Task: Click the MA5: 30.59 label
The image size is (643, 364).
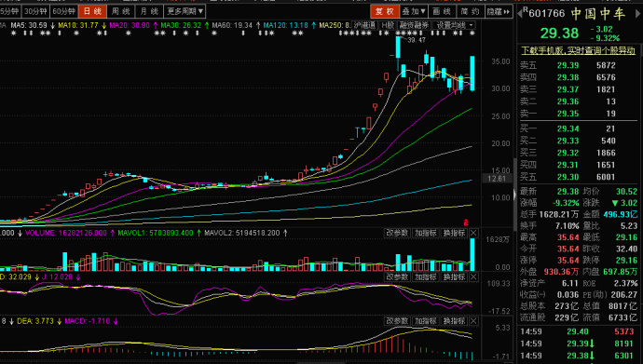Action: click(x=29, y=25)
